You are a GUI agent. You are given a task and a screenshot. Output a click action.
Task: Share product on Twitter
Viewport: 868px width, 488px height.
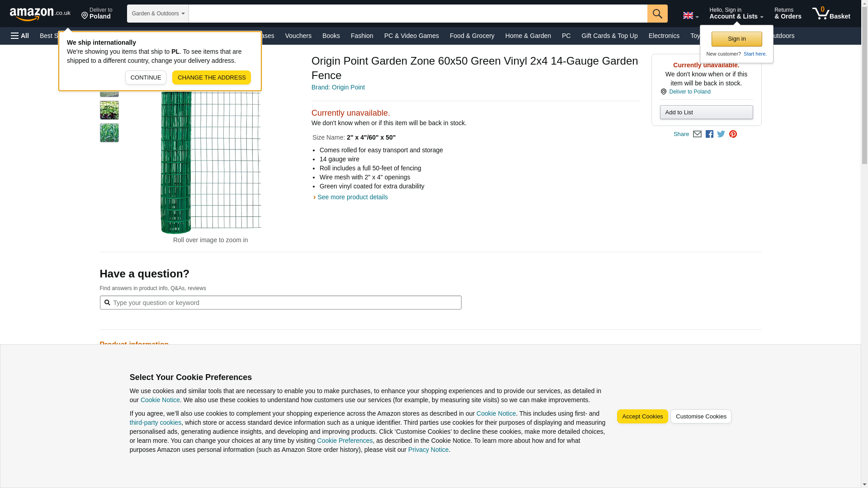[x=721, y=134]
